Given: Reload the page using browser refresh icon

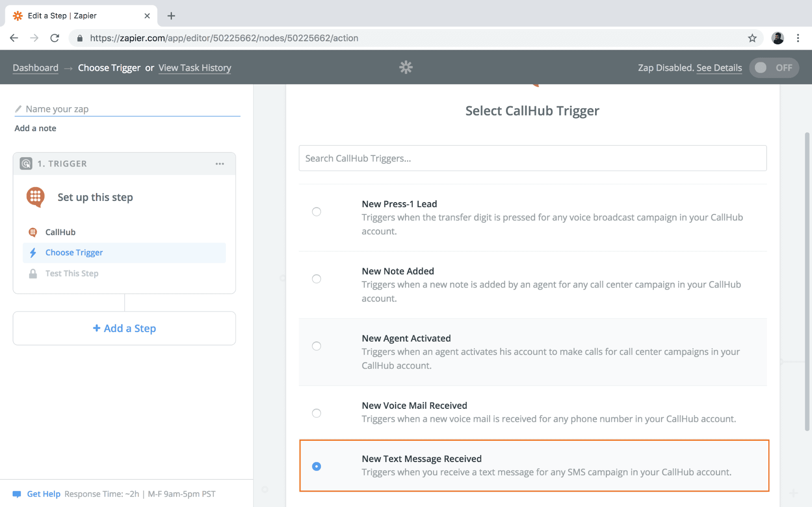Looking at the screenshot, I should click(55, 38).
